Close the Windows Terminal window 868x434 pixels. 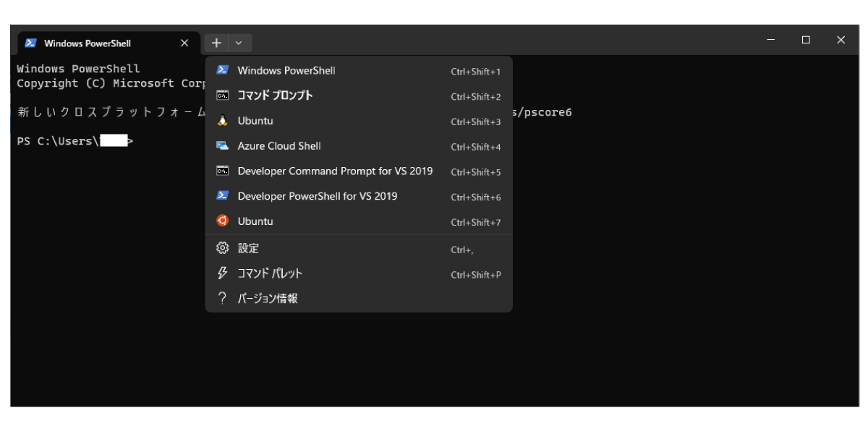click(x=841, y=40)
